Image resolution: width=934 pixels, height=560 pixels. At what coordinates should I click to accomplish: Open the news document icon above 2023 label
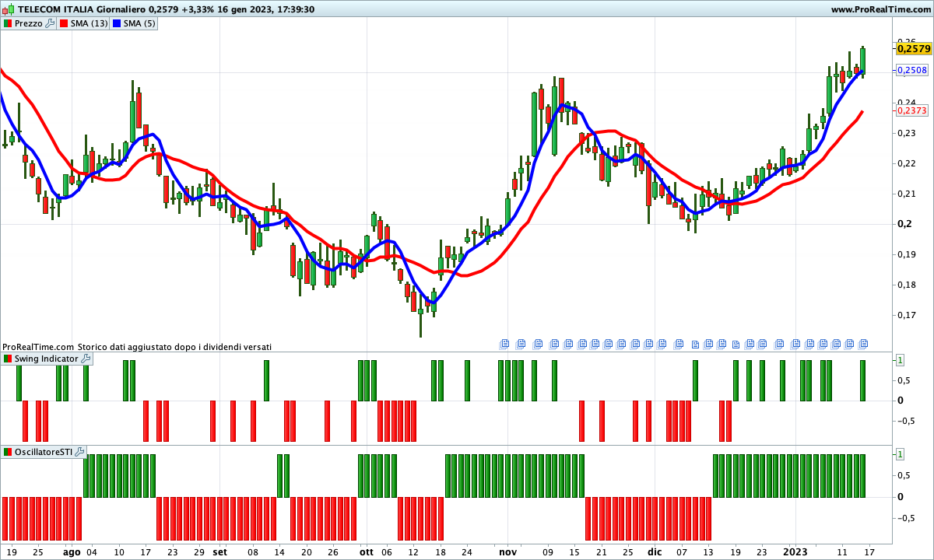[x=795, y=343]
